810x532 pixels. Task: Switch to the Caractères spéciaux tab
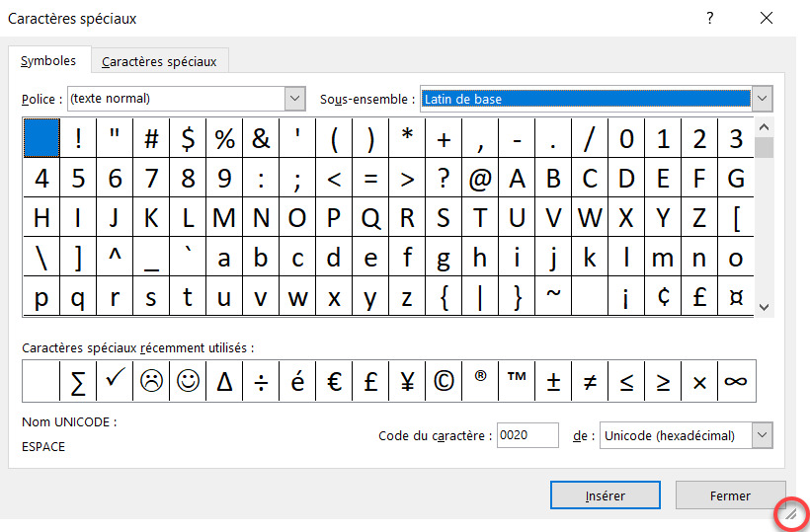pos(159,61)
